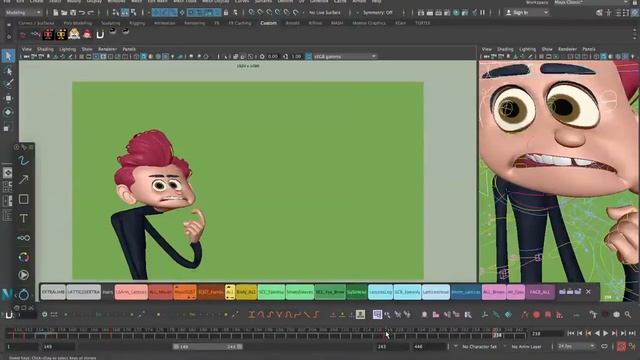Click the New Scene file icon
Image resolution: width=640 pixels, height=360 pixels.
pos(56,13)
